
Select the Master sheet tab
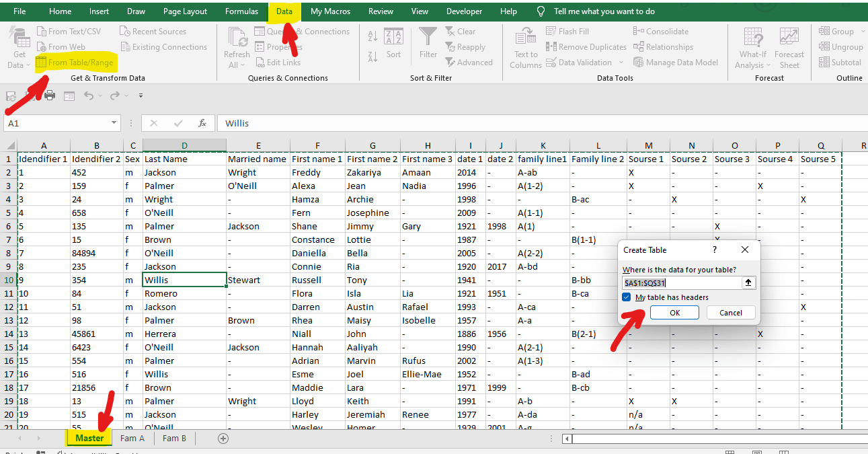click(x=89, y=438)
